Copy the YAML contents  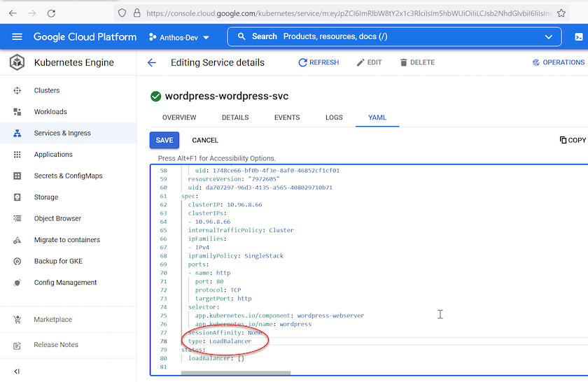coord(573,140)
